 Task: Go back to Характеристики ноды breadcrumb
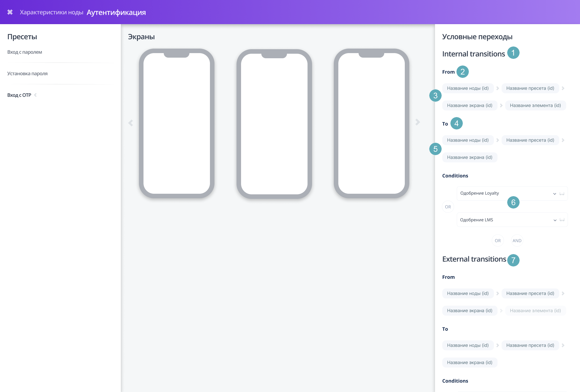pos(51,12)
